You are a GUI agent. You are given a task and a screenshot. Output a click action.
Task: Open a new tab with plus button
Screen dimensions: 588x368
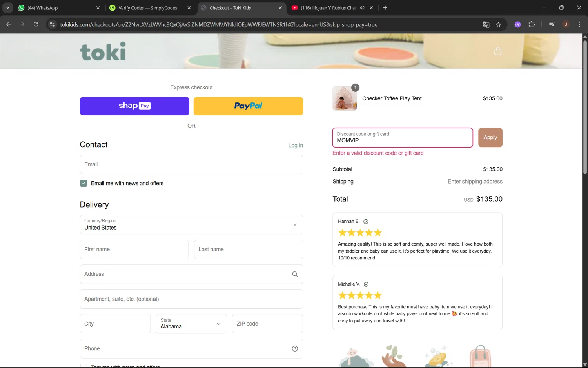[x=385, y=8]
